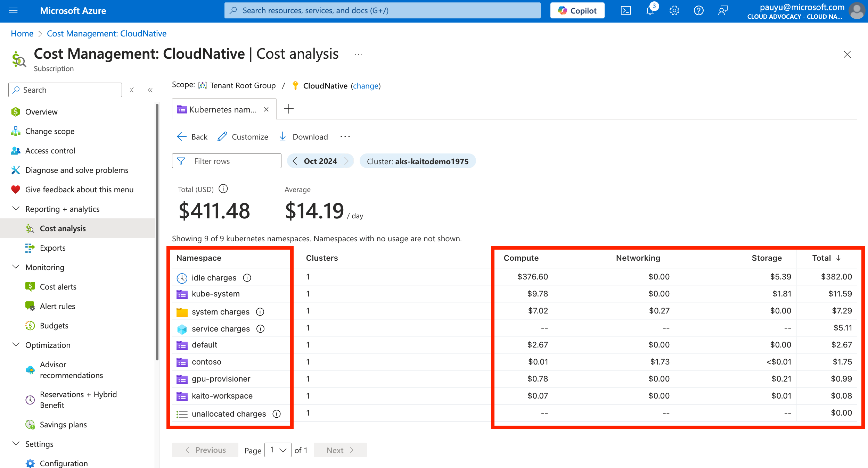Open the Cluster: aks-kaitodemo1975 filter pill
Image resolution: width=868 pixels, height=468 pixels.
coord(417,161)
